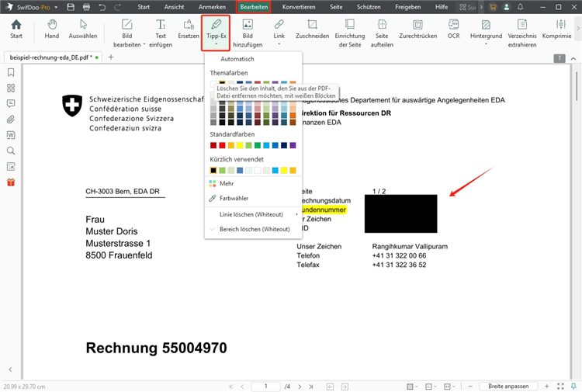The height and width of the screenshot is (392, 582).
Task: Add a new tab with plus button
Action: click(x=111, y=57)
